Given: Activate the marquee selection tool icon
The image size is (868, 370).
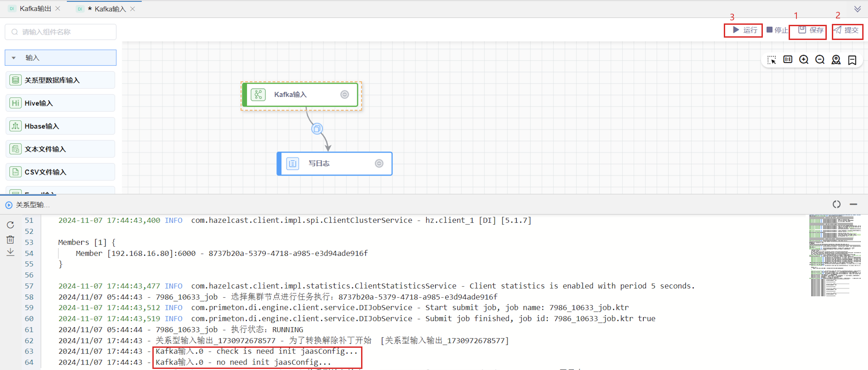Looking at the screenshot, I should (x=771, y=60).
